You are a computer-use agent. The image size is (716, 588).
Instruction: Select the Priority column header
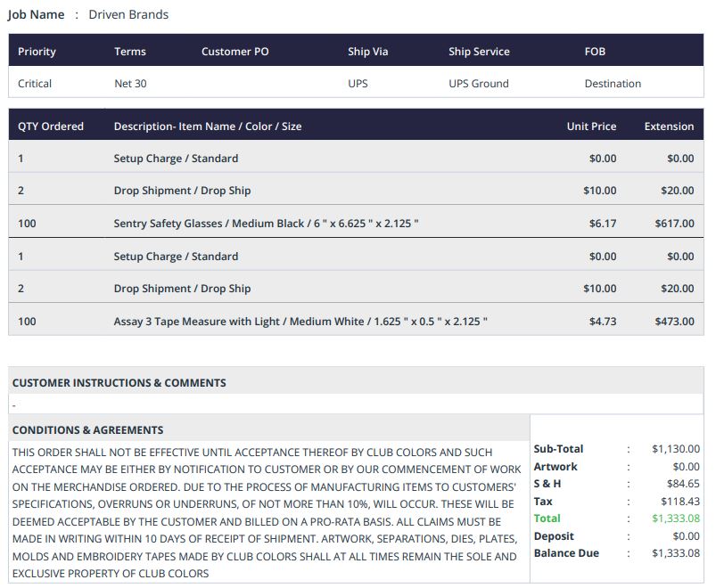[37, 52]
